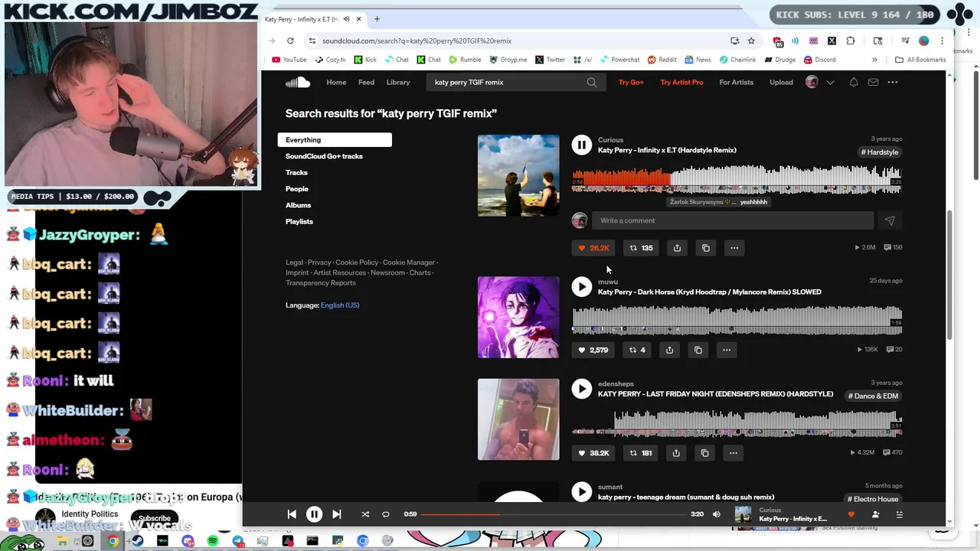Open SoundCloud header more menu

click(x=893, y=82)
